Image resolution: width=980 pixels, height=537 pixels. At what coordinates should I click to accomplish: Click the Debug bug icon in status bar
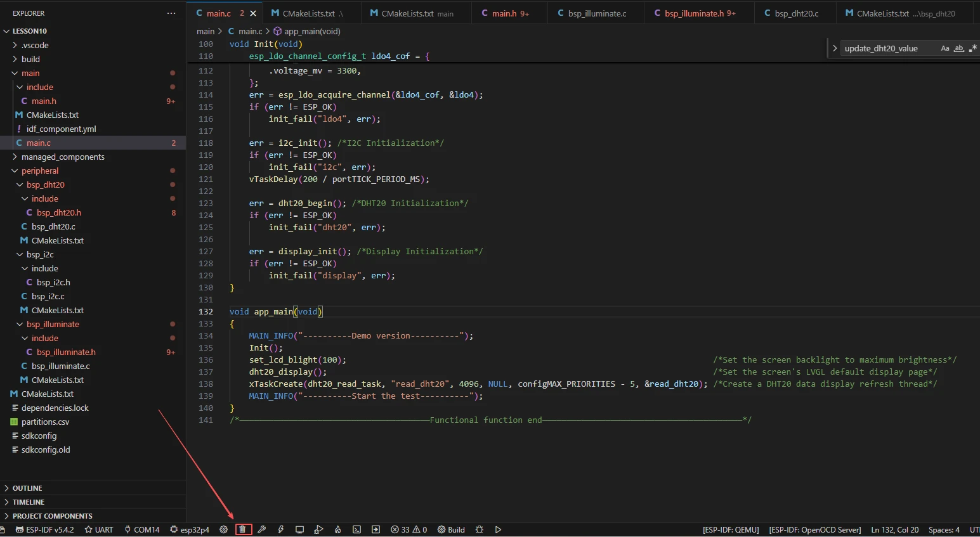click(479, 529)
